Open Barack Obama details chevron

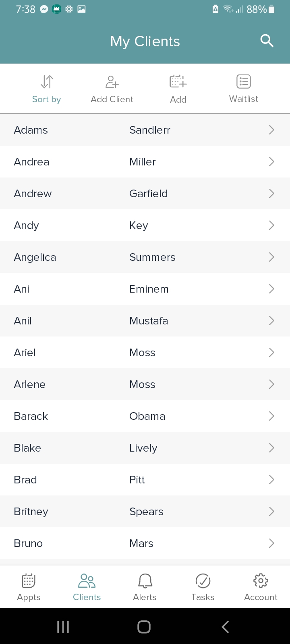[x=271, y=416]
